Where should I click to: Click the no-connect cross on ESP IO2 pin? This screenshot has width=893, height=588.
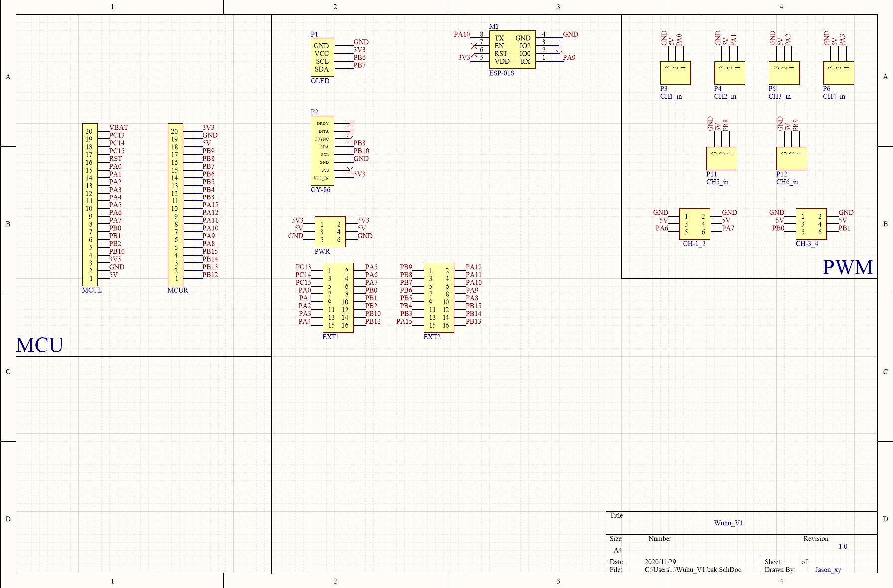click(x=559, y=46)
